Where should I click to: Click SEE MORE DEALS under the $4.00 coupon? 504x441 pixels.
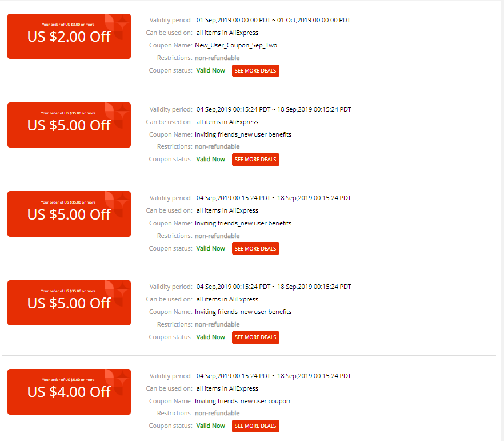pos(255,426)
